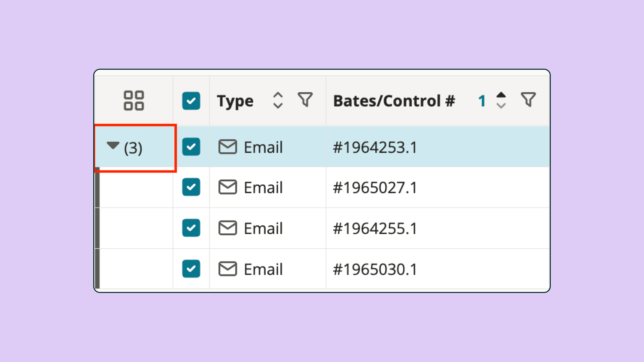Click the email icon for #1964255.1
Screen dimensions: 644x362
pos(227,228)
